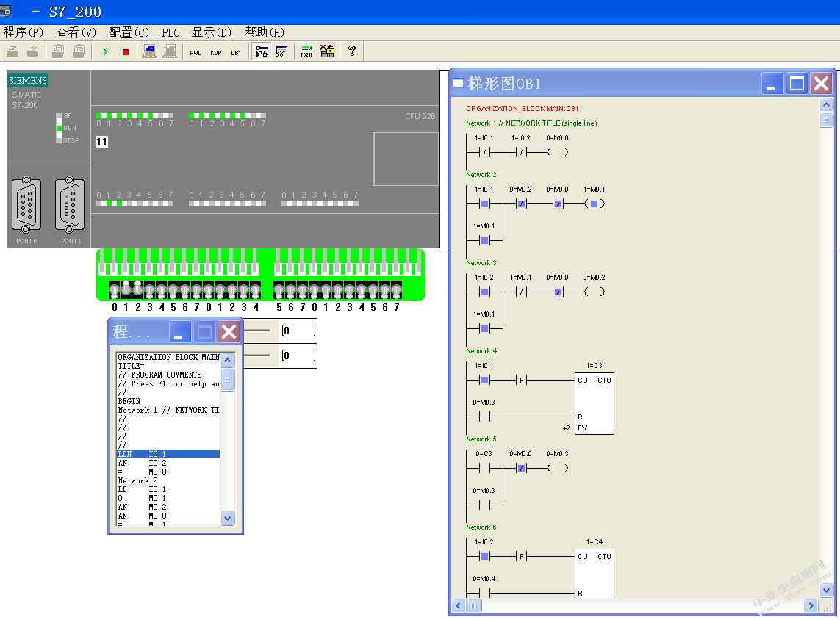Click the padlock configuration icon in the toolbar
The width and height of the screenshot is (840, 620).
point(327,51)
